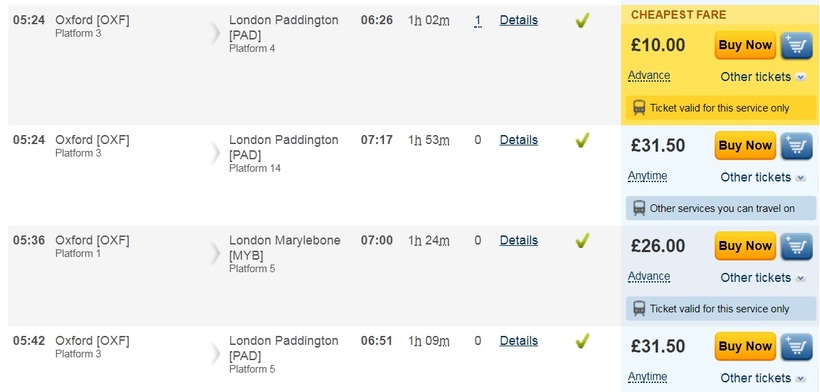Expand Other tickets for the £10.00 fare

(762, 77)
